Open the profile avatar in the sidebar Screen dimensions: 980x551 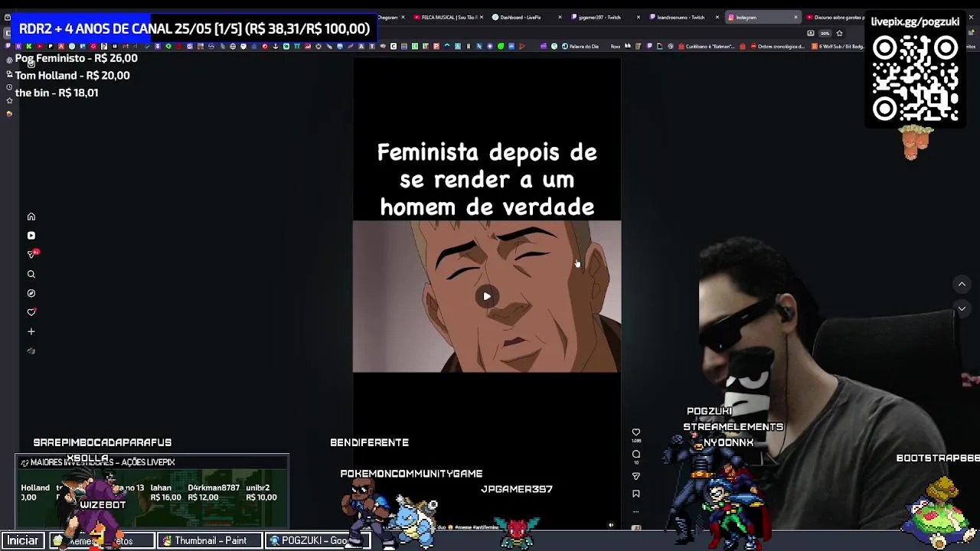(31, 351)
